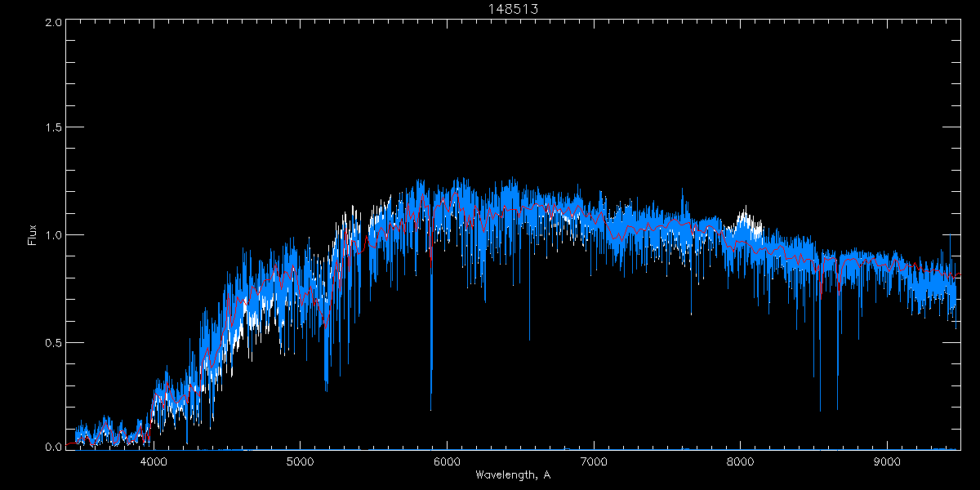Click the Flux y-axis label
The width and height of the screenshot is (980, 490).
pyautogui.click(x=32, y=234)
